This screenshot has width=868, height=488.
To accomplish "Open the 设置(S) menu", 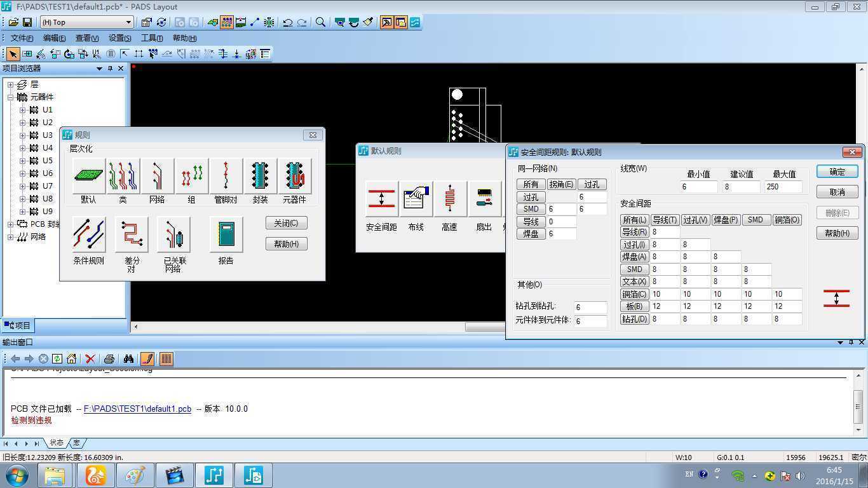I will (x=119, y=38).
